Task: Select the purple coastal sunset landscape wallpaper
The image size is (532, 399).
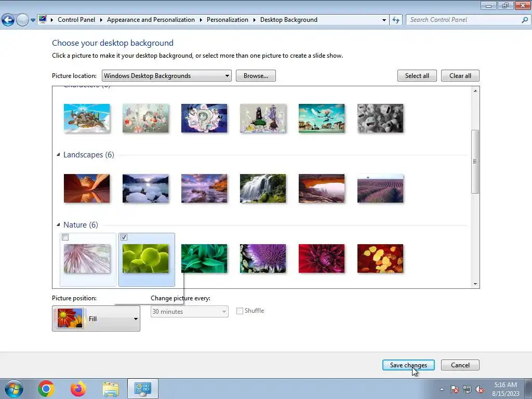Action: click(x=204, y=188)
